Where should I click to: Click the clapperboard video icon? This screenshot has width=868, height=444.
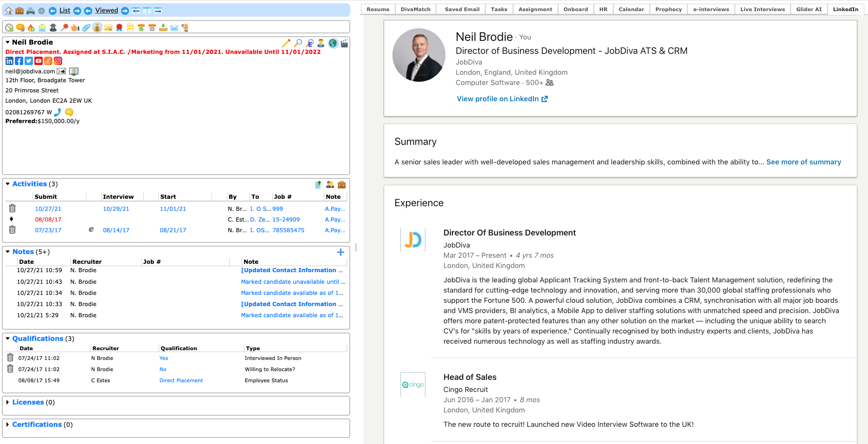point(344,43)
